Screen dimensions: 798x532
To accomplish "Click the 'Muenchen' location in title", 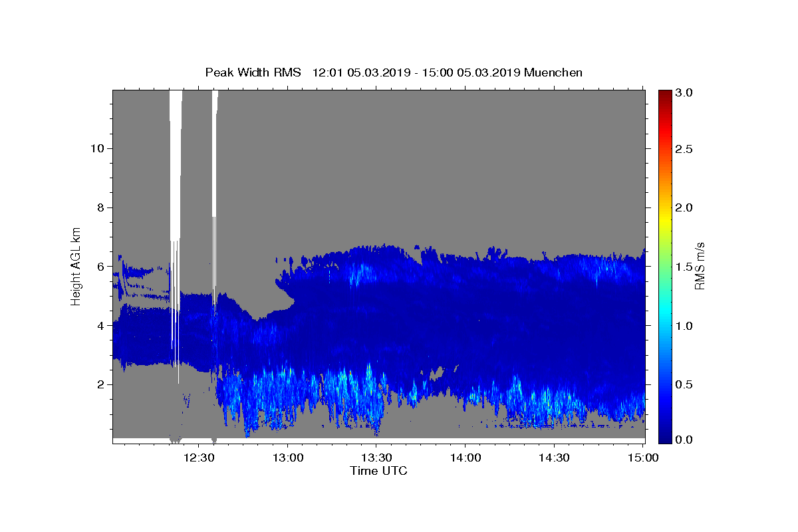I will [553, 72].
